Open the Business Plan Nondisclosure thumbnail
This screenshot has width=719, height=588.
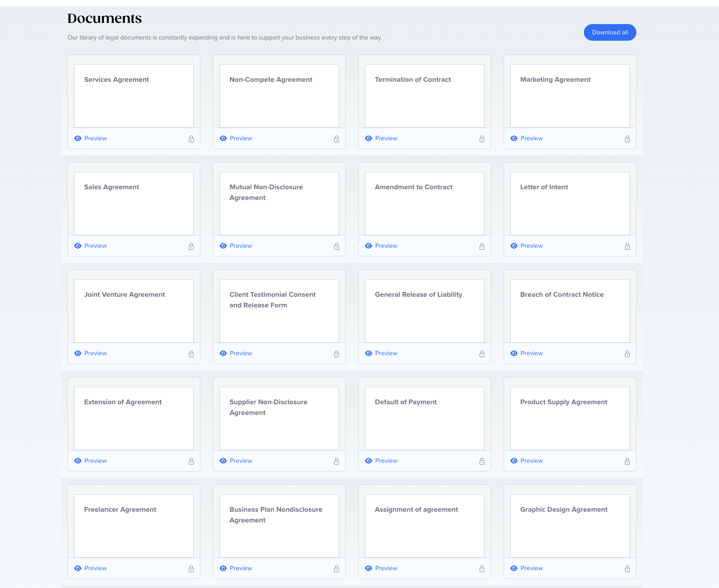(279, 526)
